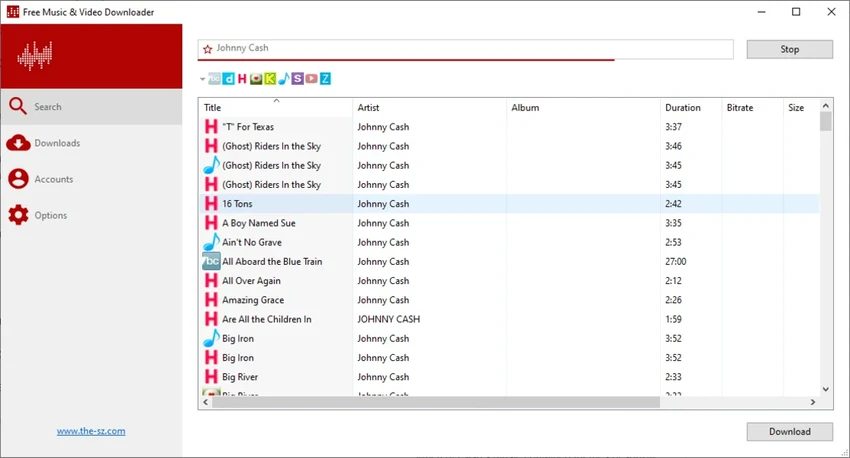Click music note icon of Ain't No Grave

tap(211, 242)
